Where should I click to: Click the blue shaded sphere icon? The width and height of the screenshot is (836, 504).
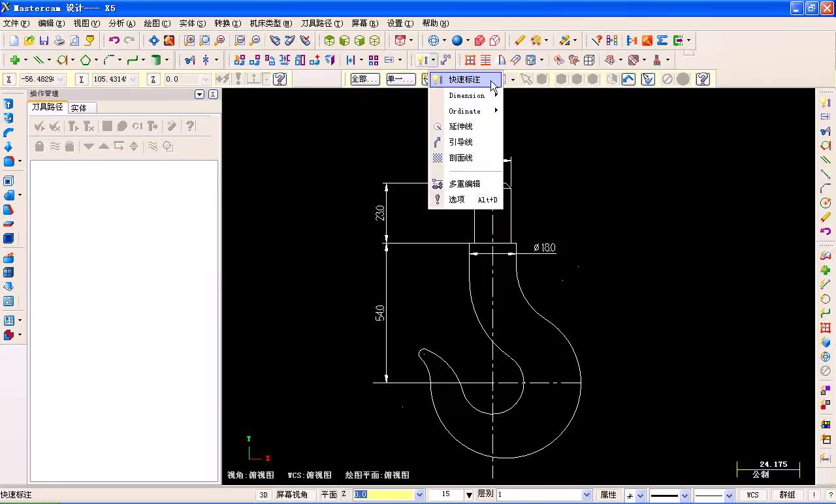(457, 40)
